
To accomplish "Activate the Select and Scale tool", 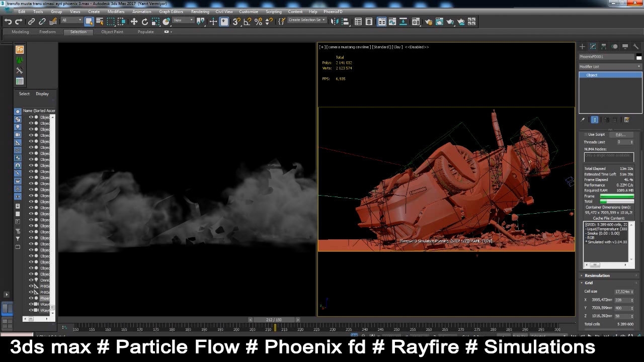I will coord(155,22).
